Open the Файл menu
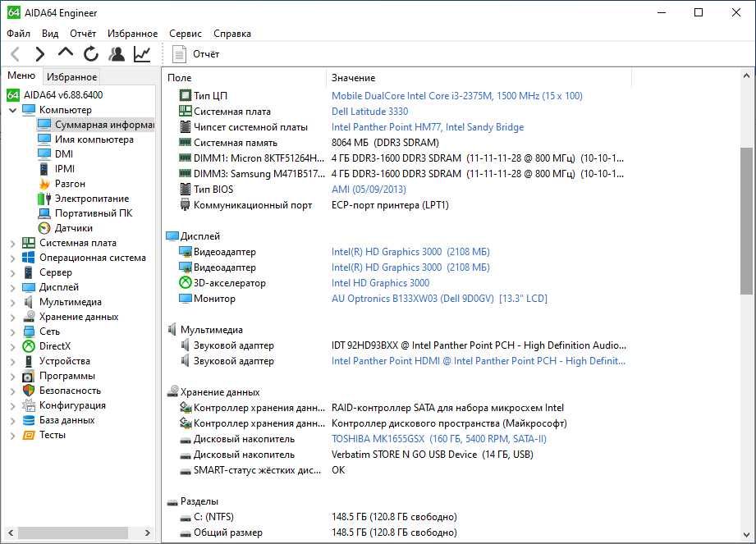The height and width of the screenshot is (544, 756). 18,34
